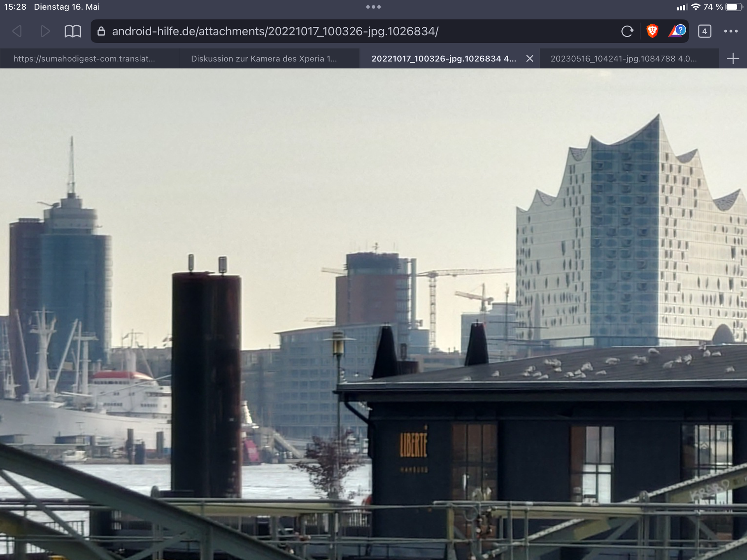Close the 20221017_100326 tab

pos(530,59)
